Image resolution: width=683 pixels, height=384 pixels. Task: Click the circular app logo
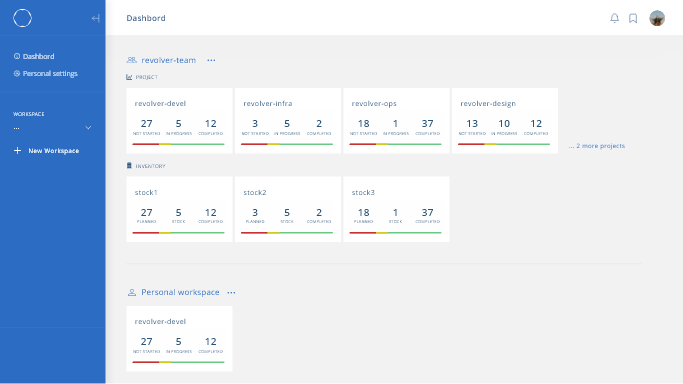click(22, 18)
